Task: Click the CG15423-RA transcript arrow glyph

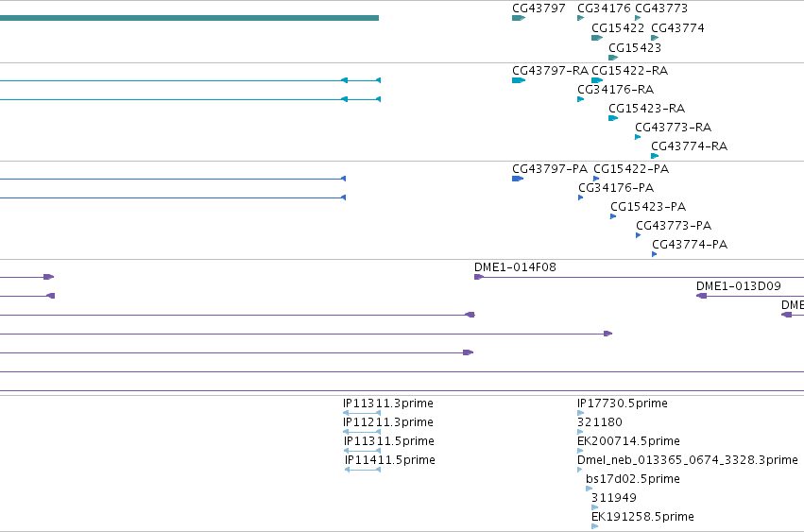Action: [x=613, y=118]
